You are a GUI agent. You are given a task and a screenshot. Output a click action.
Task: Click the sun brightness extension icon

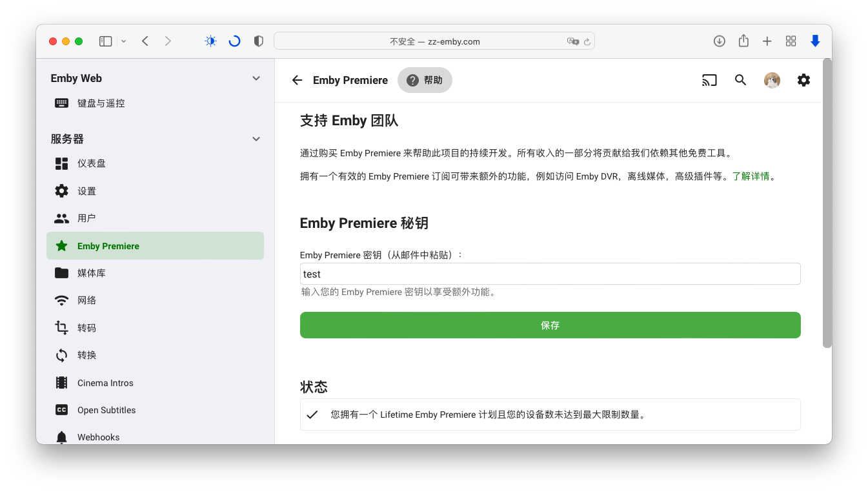[x=210, y=41]
